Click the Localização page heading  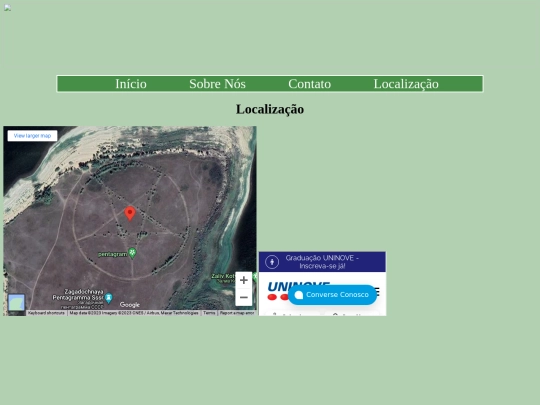270,110
